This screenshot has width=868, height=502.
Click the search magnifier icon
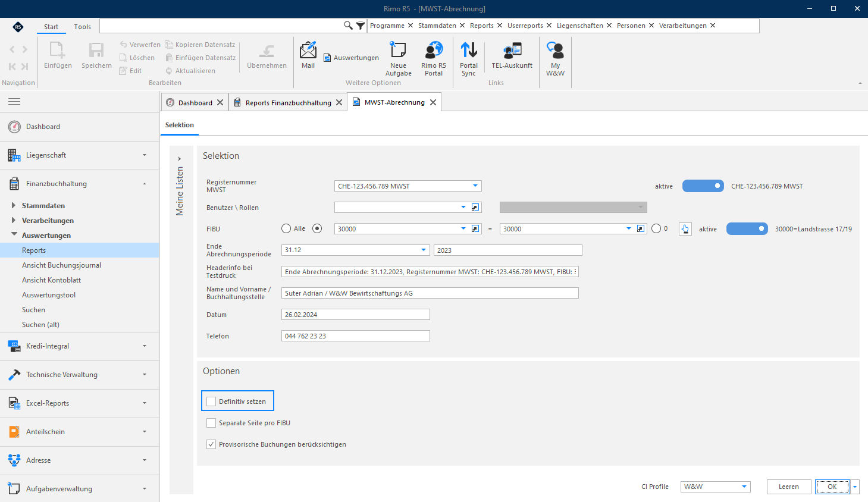[349, 26]
